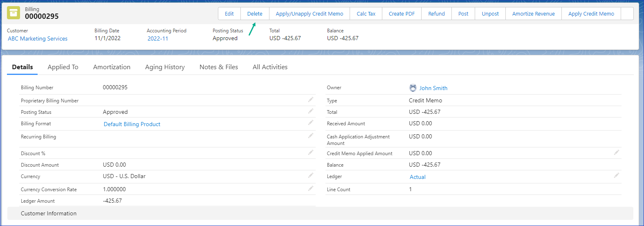Image resolution: width=644 pixels, height=226 pixels.
Task: Open the Amortization tab
Action: pos(112,67)
